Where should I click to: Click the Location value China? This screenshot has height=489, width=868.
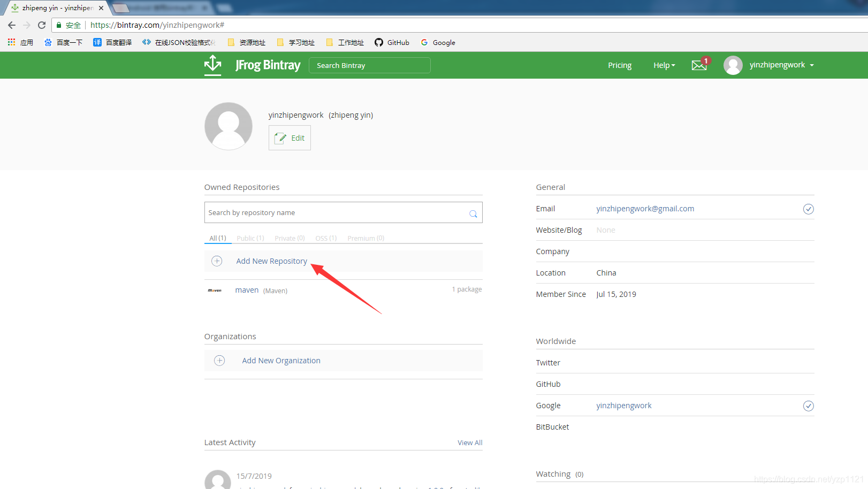606,273
